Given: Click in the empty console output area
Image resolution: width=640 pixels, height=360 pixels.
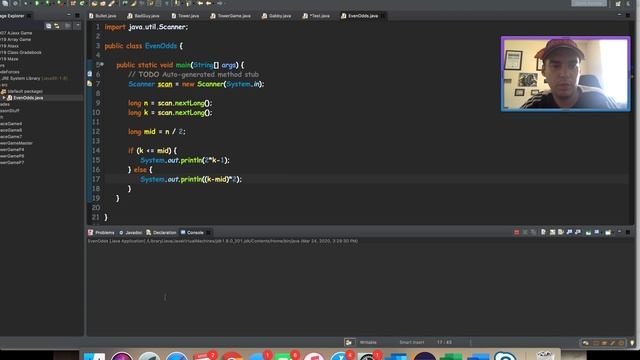Looking at the screenshot, I should click(360, 290).
